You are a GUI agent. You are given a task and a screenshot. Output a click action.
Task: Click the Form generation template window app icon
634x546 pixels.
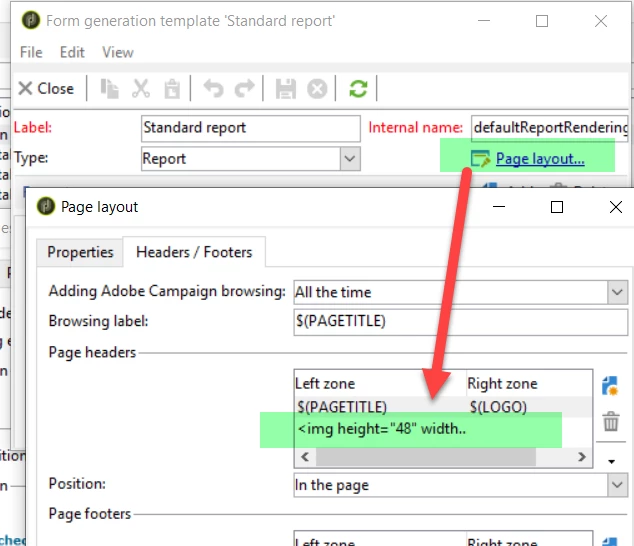click(x=31, y=20)
